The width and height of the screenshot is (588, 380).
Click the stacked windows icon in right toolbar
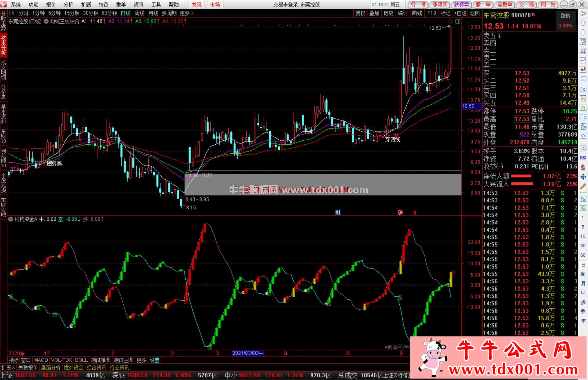(583, 80)
